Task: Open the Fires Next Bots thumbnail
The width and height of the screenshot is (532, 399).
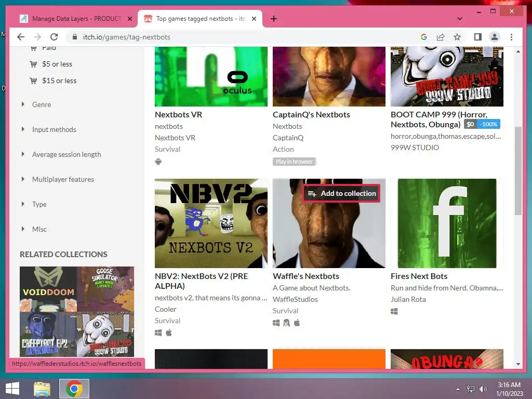Action: (447, 223)
